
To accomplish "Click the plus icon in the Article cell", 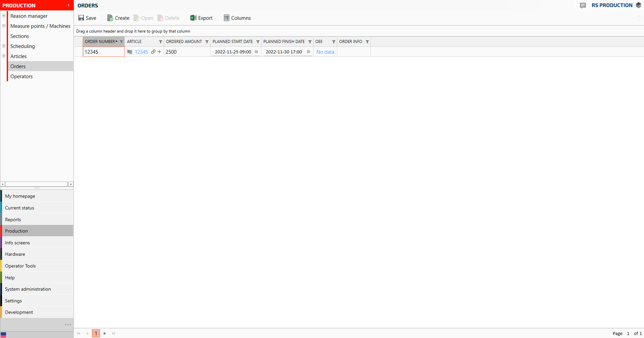I will coord(159,52).
